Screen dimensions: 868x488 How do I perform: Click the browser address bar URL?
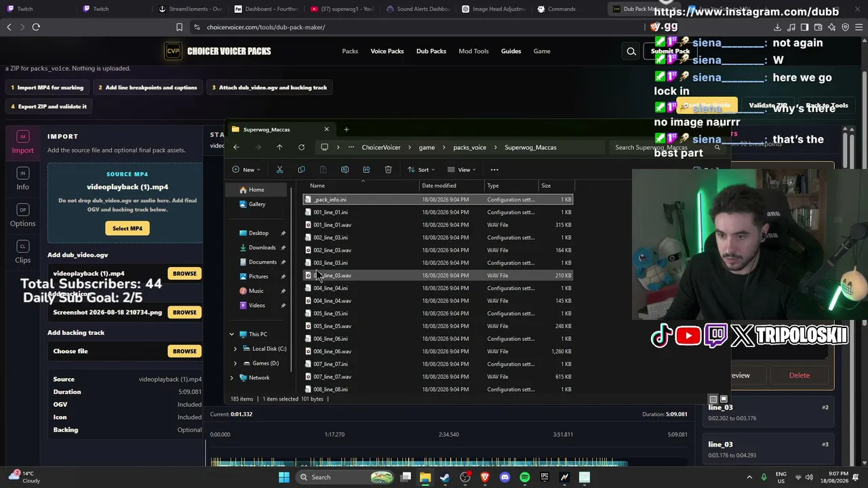pyautogui.click(x=266, y=27)
